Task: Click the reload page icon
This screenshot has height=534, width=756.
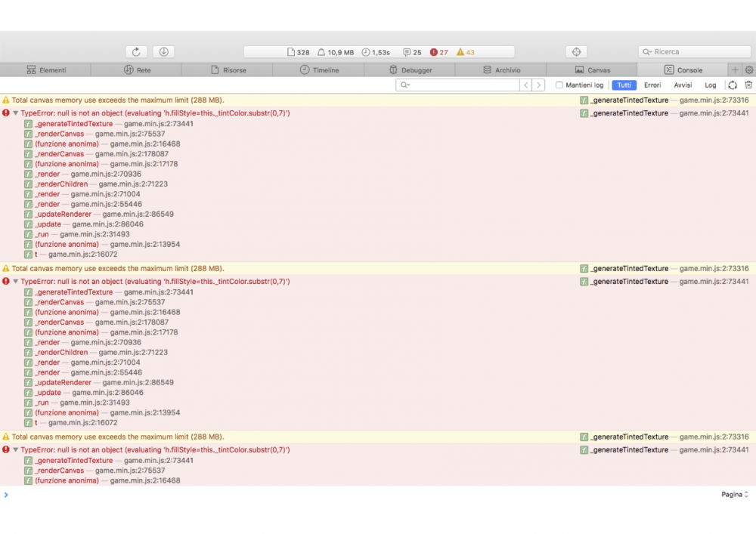Action: pyautogui.click(x=136, y=52)
